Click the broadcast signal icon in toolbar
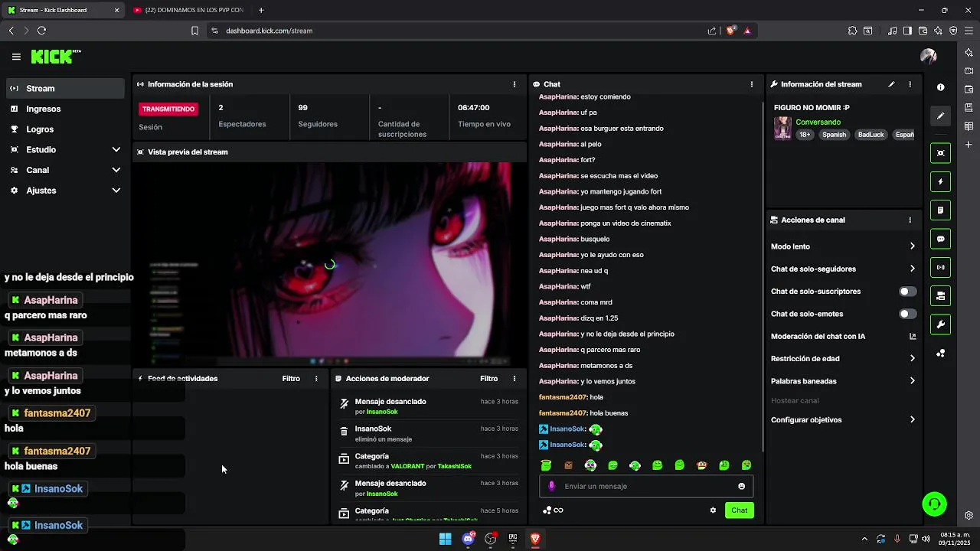Viewport: 980px width, 551px height. pyautogui.click(x=940, y=267)
